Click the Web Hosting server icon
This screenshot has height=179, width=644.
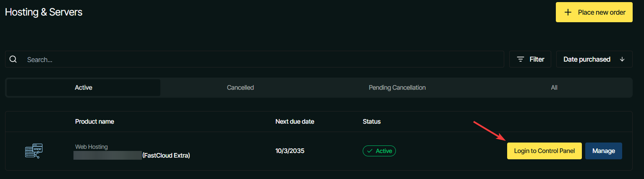click(x=34, y=151)
